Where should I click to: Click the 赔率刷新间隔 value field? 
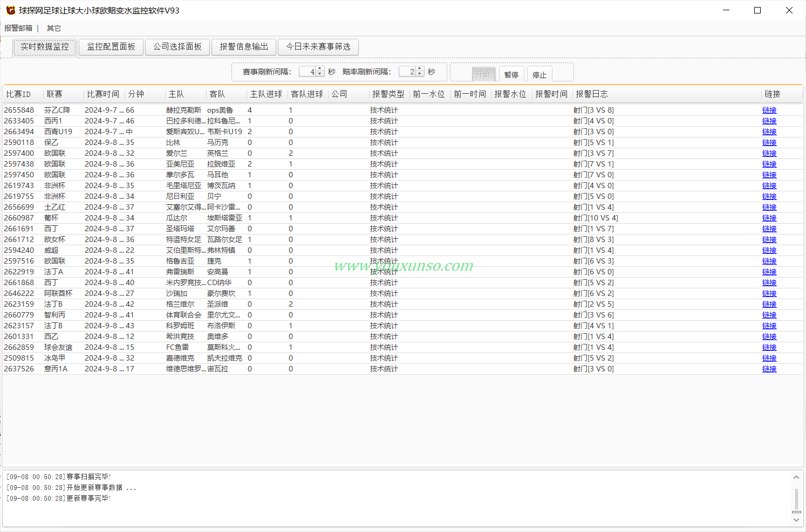coord(407,72)
